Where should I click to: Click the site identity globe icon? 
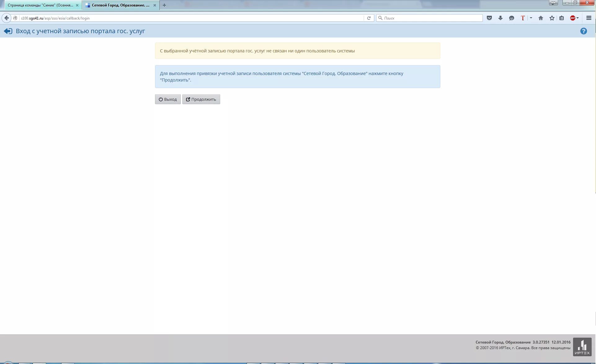pos(15,18)
